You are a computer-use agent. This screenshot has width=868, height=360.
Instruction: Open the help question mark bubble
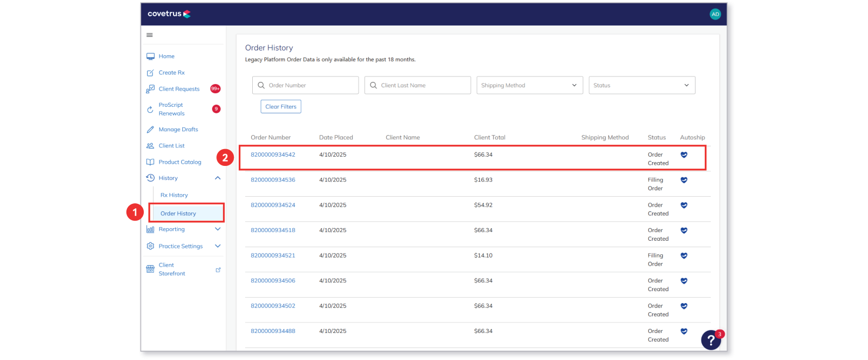click(711, 340)
